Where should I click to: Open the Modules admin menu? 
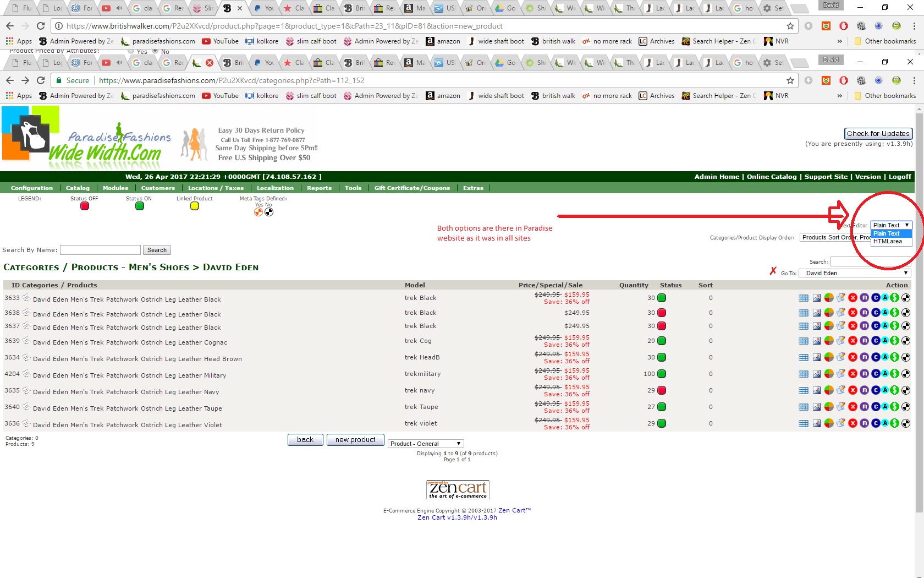click(116, 188)
